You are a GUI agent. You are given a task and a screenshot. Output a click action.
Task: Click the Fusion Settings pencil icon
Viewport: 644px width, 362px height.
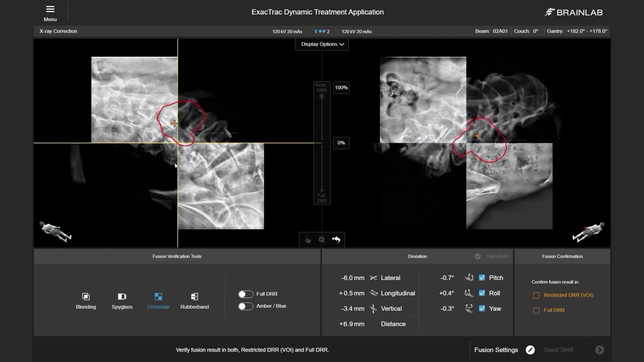530,350
